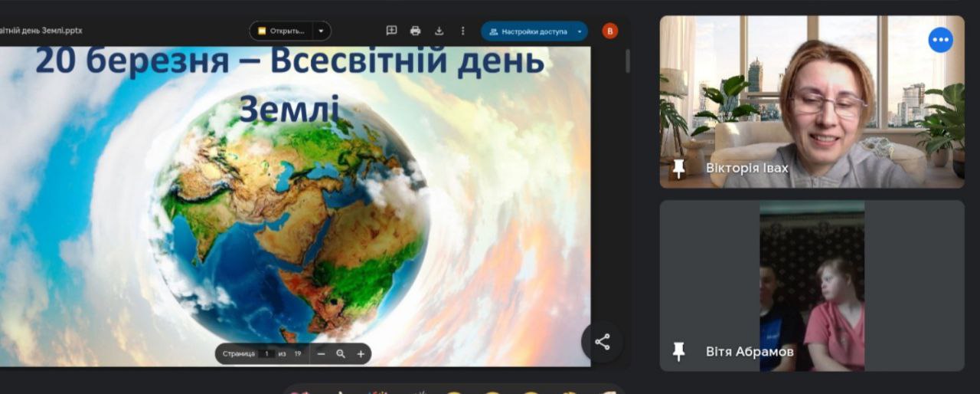Unpin Вітя Абрамов using his pin icon

pos(678,351)
